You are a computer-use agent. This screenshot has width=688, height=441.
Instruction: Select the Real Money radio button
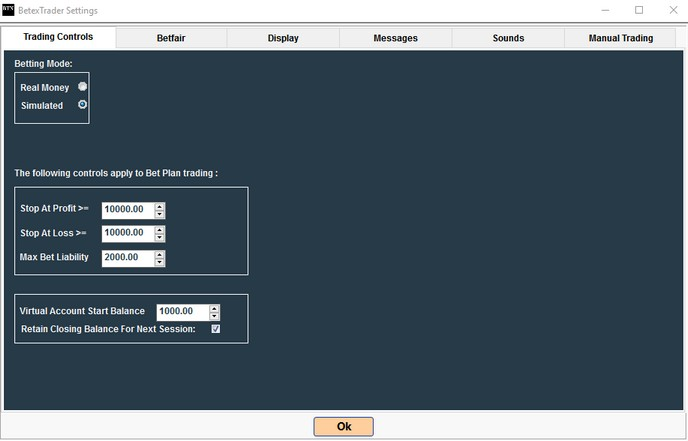point(82,87)
